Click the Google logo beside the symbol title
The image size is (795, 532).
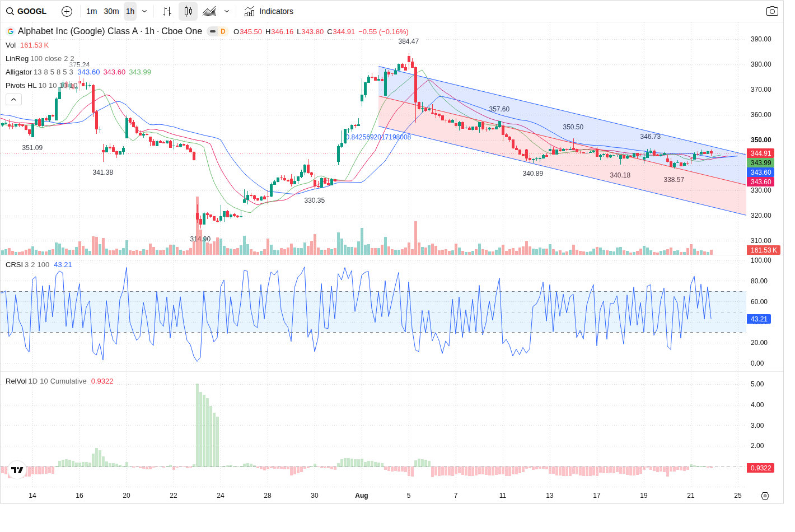tap(10, 31)
